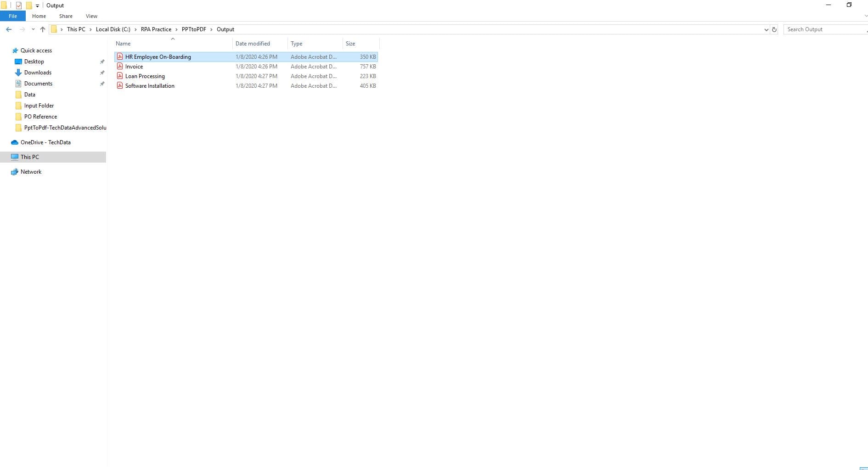
Task: Click the Search Output input field
Action: tap(825, 29)
